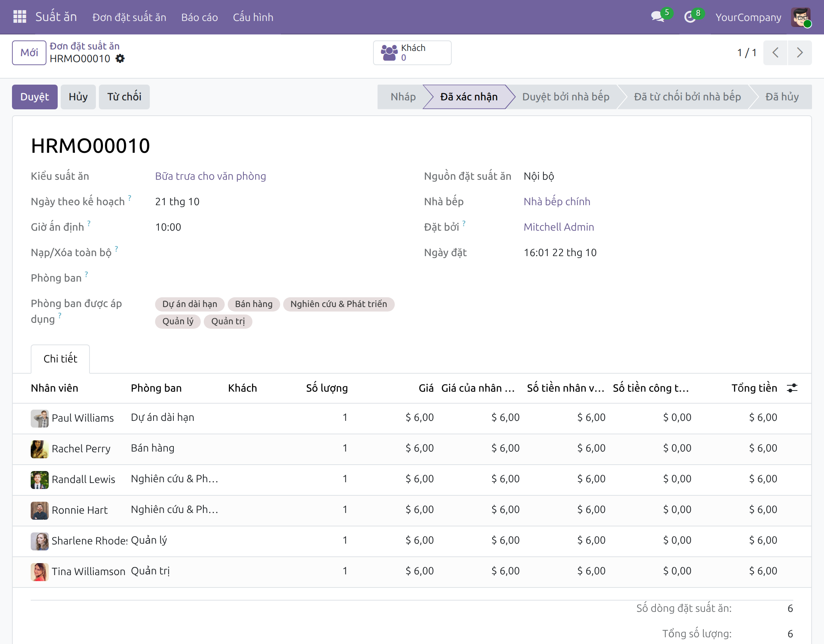Open the Bữa trưa cho văn phòng link
The height and width of the screenshot is (644, 824).
210,176
